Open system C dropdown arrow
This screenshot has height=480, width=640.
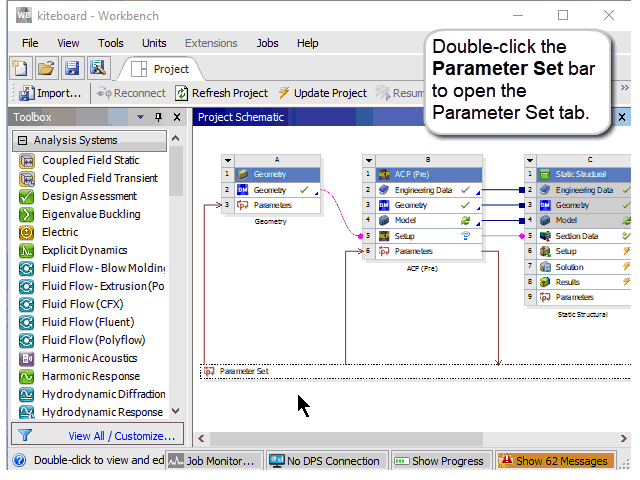[530, 160]
